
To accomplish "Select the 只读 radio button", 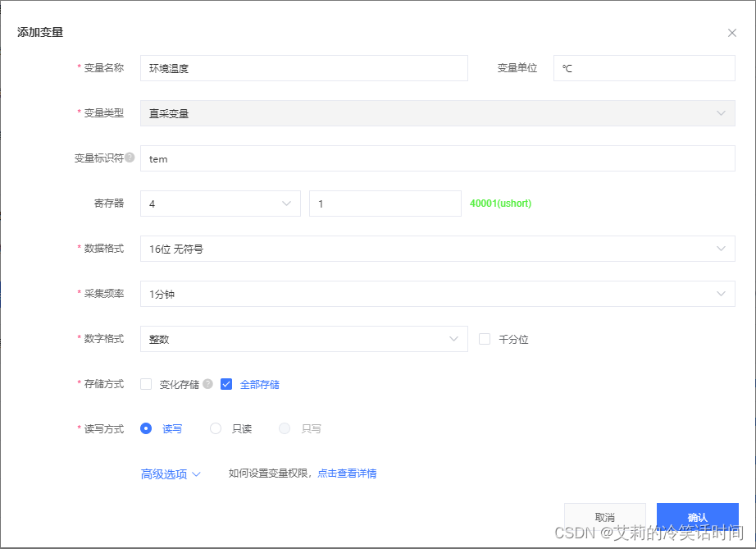I will [216, 428].
